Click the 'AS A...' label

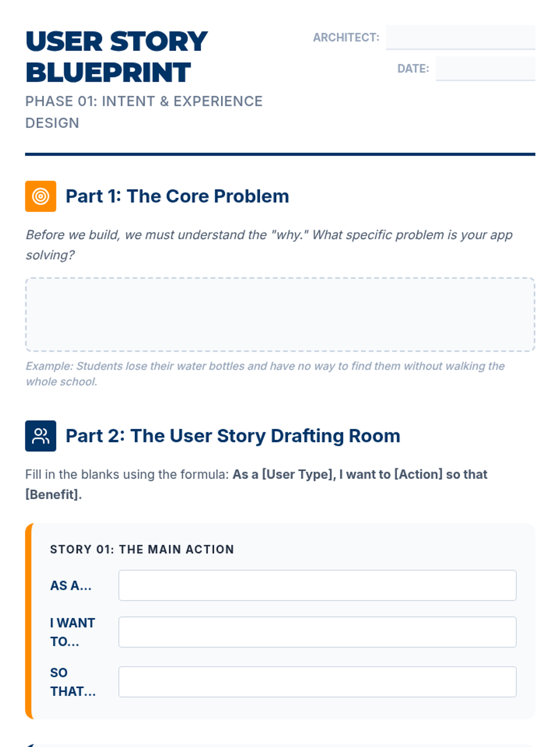(71, 585)
